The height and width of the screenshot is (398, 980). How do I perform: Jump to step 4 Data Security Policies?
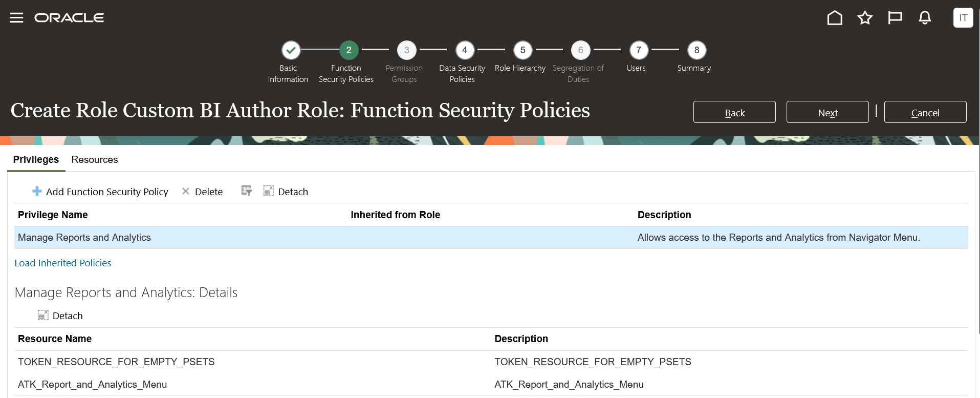(x=465, y=50)
